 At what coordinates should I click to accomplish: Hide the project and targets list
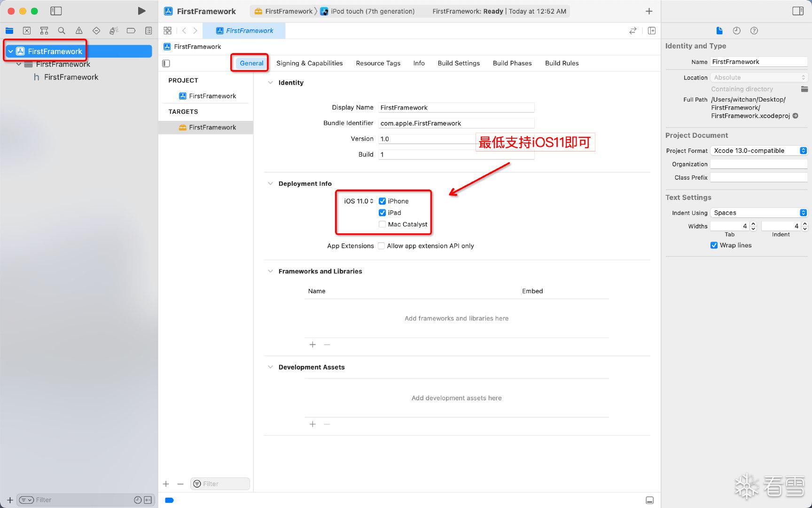click(166, 63)
